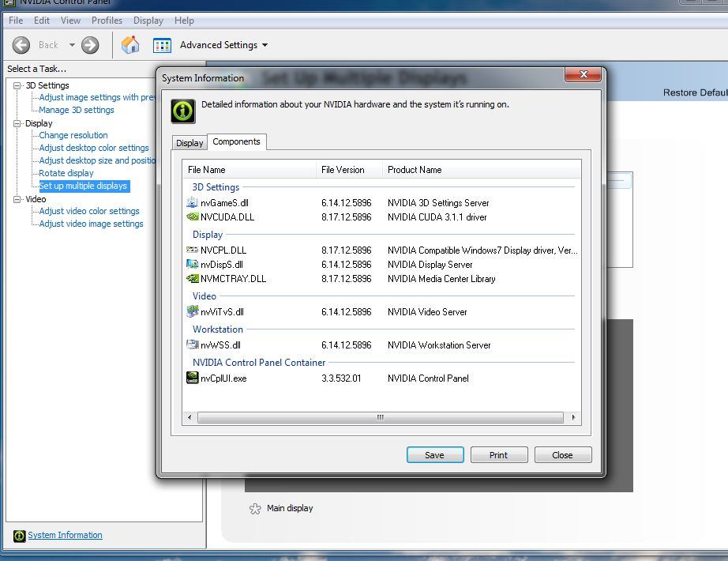The image size is (728, 561).
Task: Click the Main display star icon
Action: [255, 509]
